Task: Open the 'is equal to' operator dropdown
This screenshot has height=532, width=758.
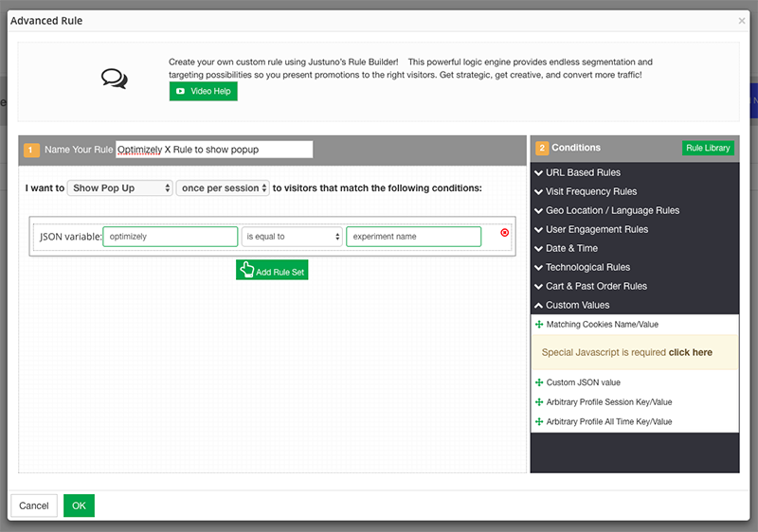Action: 292,237
